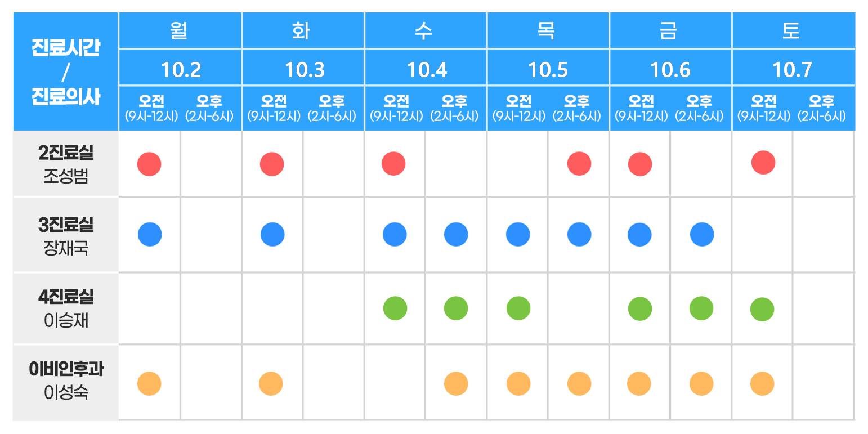Click 조성범 red dot on Saturday morning
The width and height of the screenshot is (868, 434).
point(763,163)
